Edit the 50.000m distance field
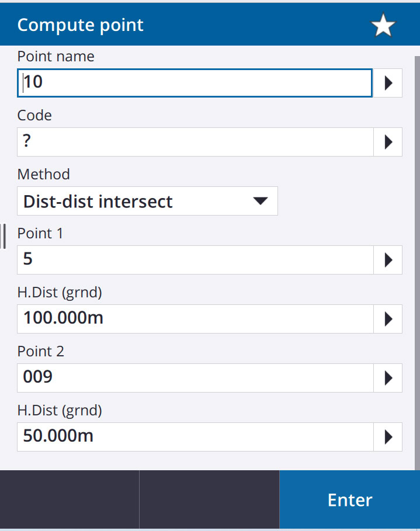 tap(195, 437)
